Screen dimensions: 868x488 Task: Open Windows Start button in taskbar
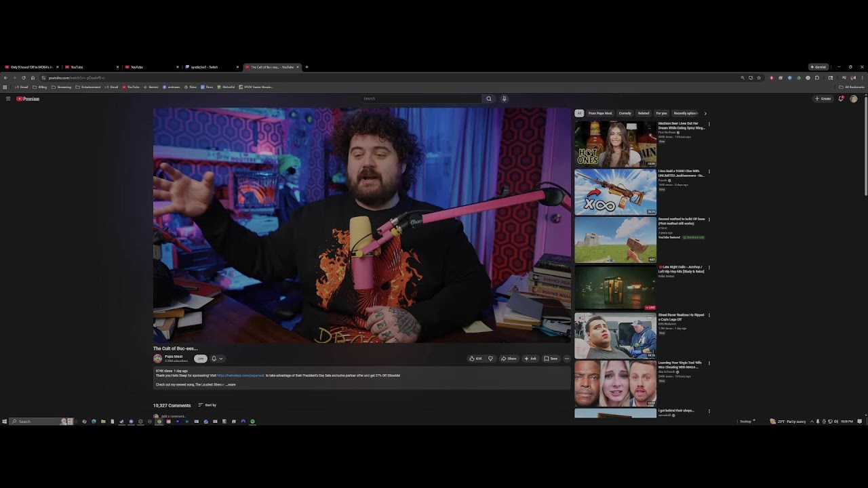pos(4,422)
